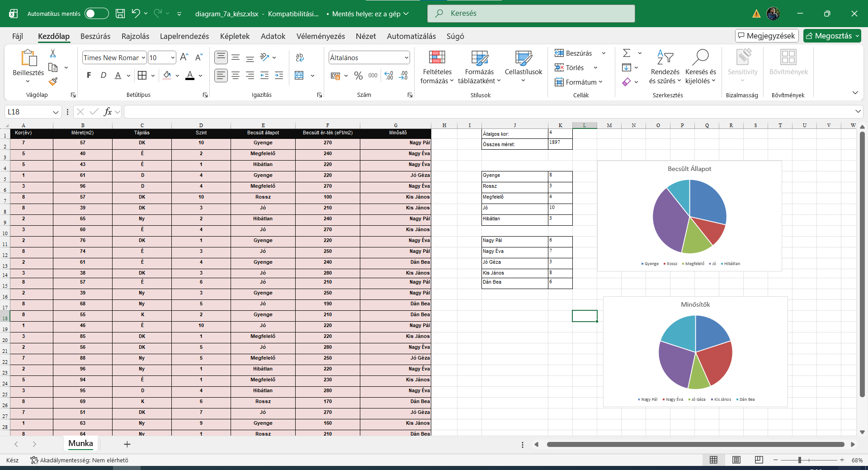Click the Keresés search box
Screen dimensions: 868x470
531,14
